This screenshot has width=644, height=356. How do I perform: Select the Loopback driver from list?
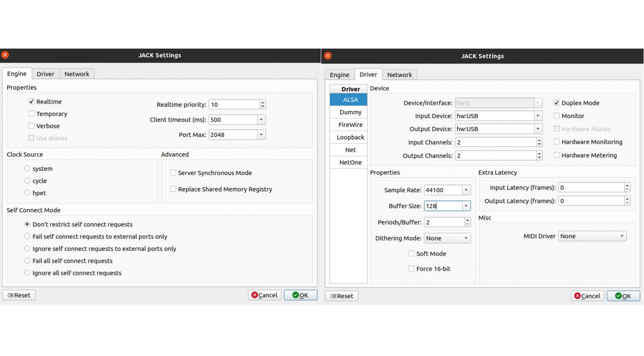pyautogui.click(x=350, y=137)
